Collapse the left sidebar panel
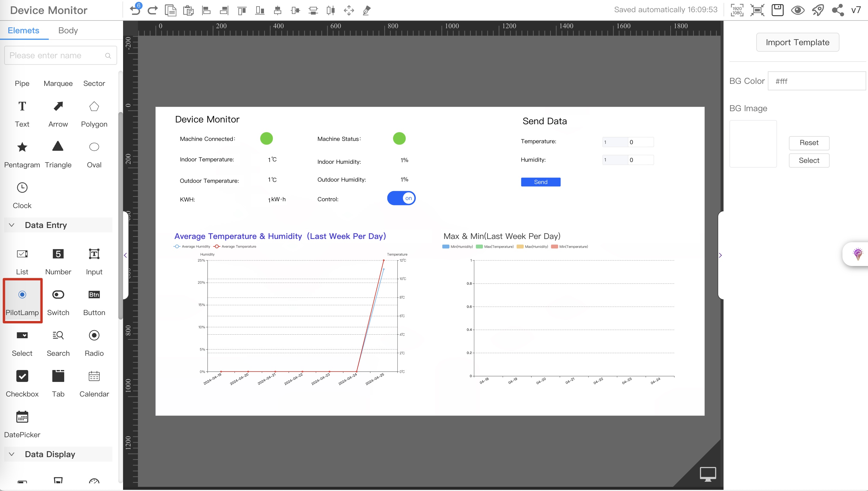 coord(126,255)
